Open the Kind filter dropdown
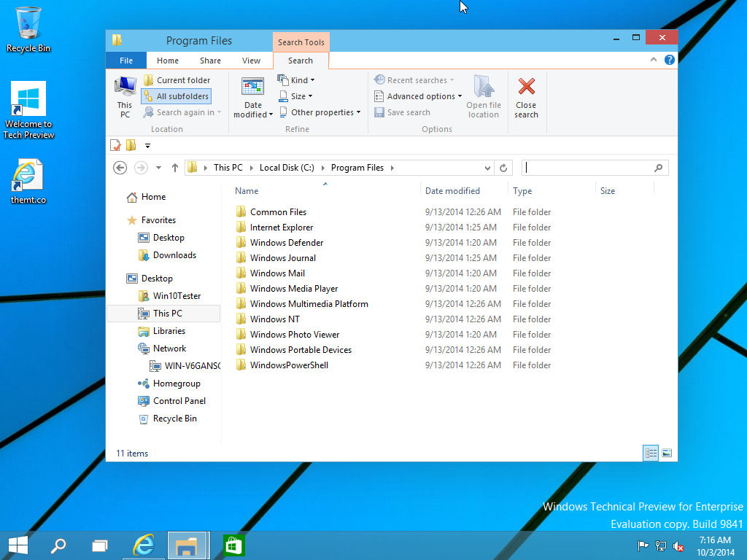The height and width of the screenshot is (560, 747). click(295, 80)
